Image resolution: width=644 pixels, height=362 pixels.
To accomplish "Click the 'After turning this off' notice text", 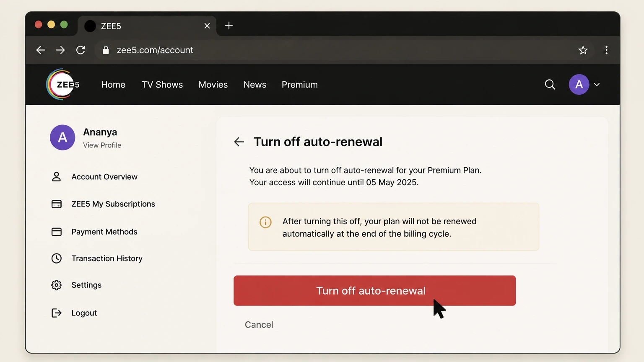I will [379, 228].
